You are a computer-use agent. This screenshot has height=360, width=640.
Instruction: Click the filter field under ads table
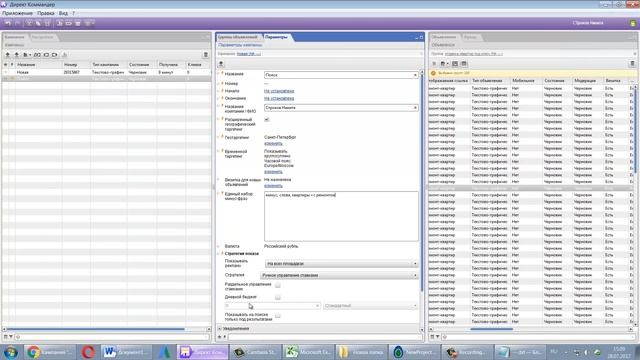tap(539, 337)
